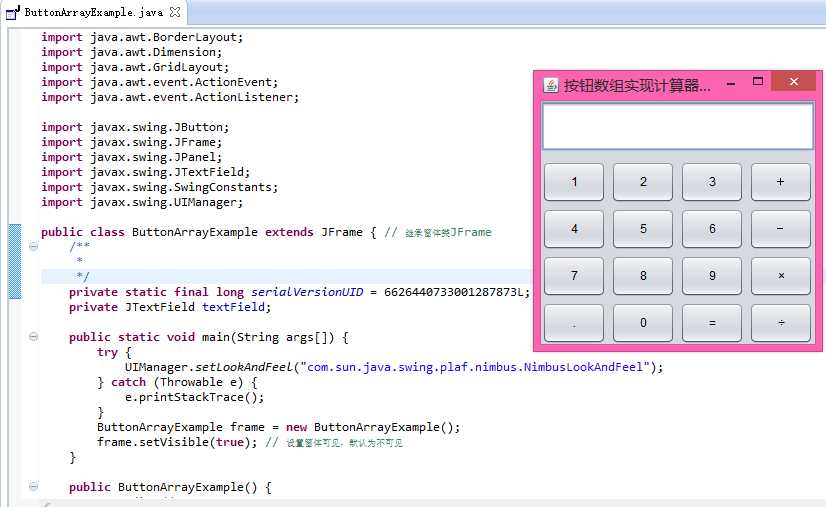
Task: Maximize the calculator window
Action: point(758,81)
